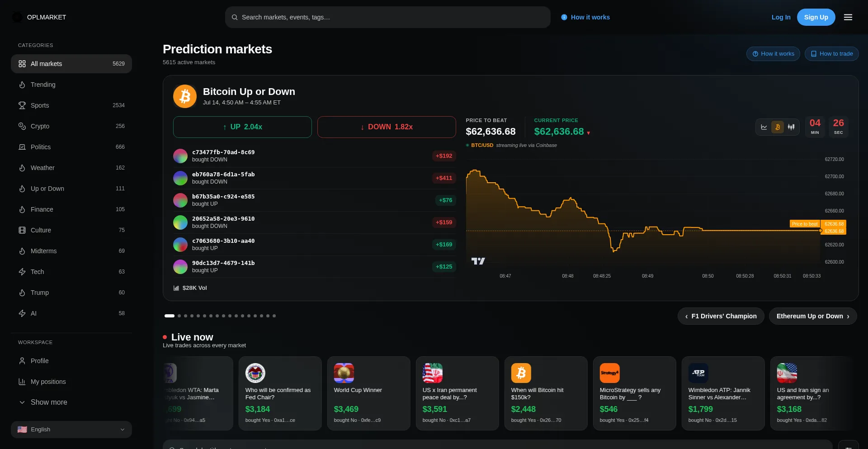Open the Trump category
The width and height of the screenshot is (868, 449).
(x=71, y=293)
